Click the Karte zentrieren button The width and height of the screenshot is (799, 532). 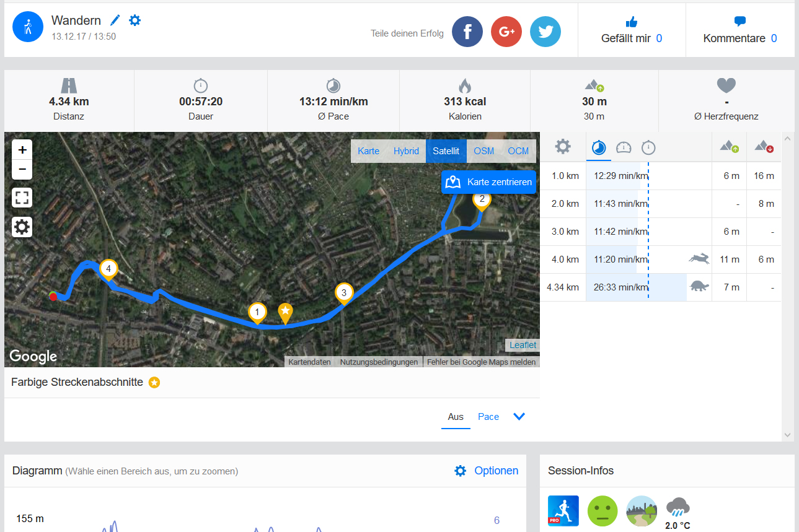488,182
